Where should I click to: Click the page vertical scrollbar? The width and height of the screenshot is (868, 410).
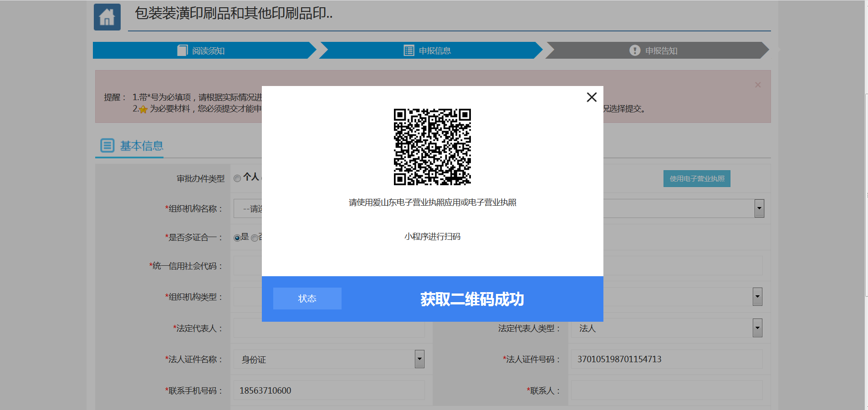(867, 196)
